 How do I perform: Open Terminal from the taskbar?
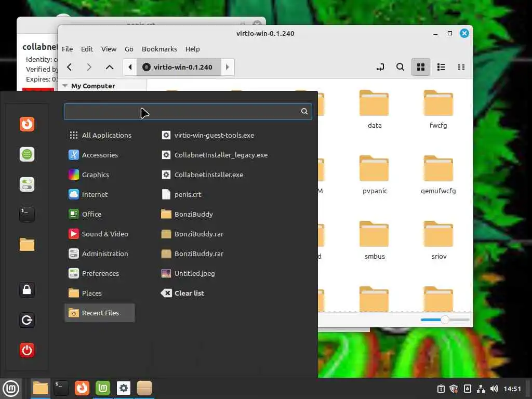pos(61,389)
